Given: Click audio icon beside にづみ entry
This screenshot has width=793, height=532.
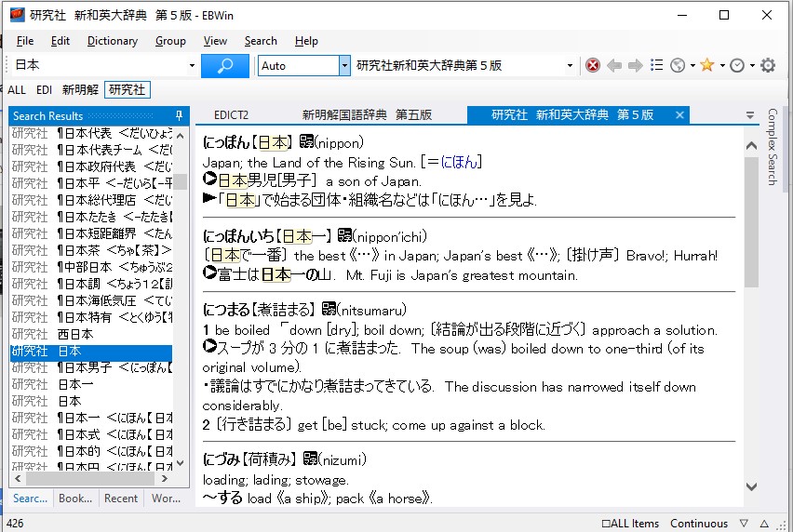Looking at the screenshot, I should (x=311, y=459).
